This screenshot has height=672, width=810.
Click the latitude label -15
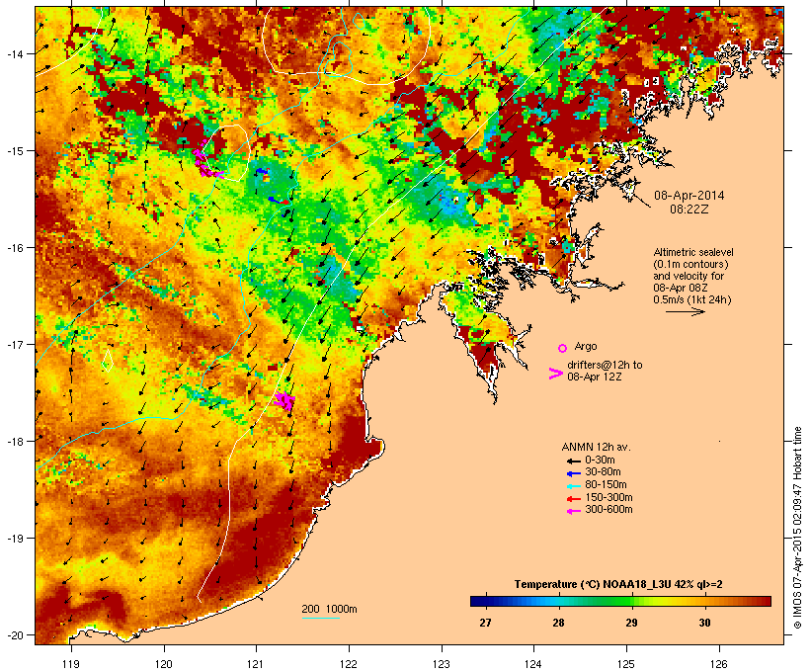16,151
